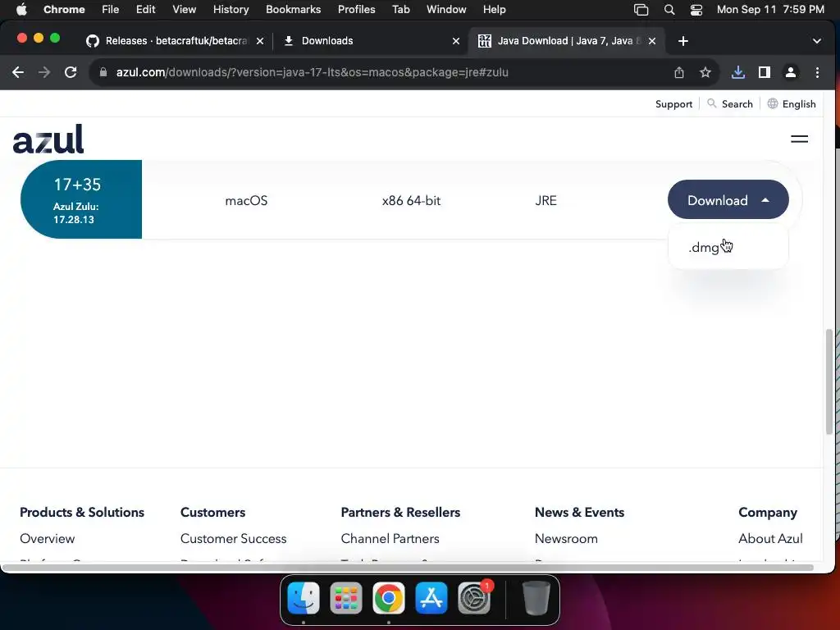Open the English language selector
Image resolution: width=840 pixels, height=630 pixels.
(x=792, y=104)
